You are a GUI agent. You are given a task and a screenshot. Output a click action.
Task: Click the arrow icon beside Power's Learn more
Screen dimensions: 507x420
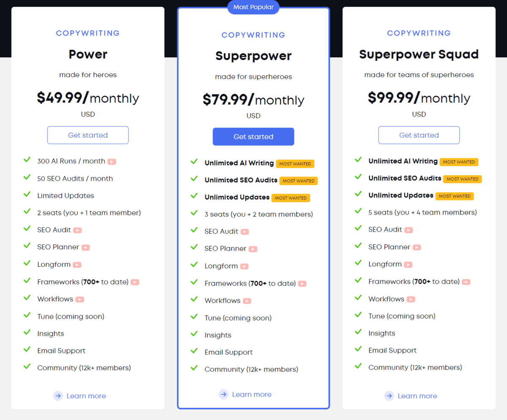point(57,396)
